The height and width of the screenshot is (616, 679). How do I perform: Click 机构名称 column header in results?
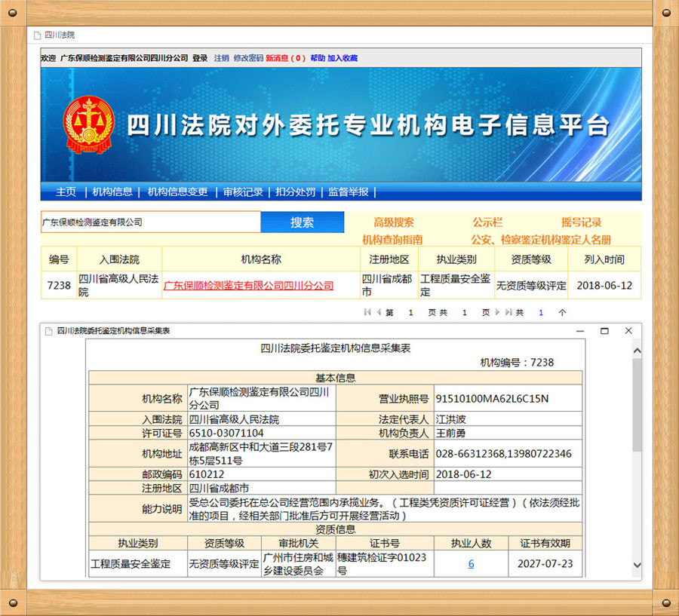point(261,259)
